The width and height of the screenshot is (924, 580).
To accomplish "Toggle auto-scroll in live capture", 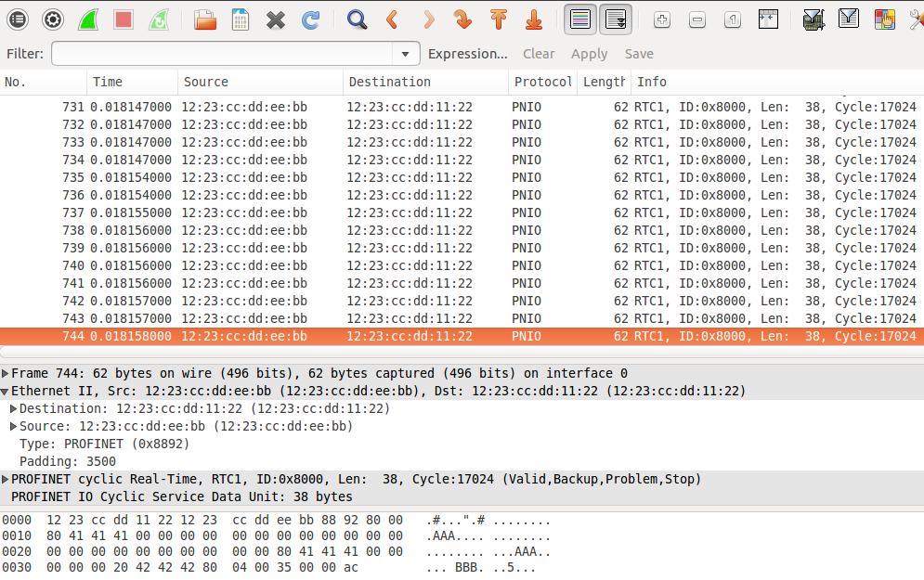I will pos(615,19).
